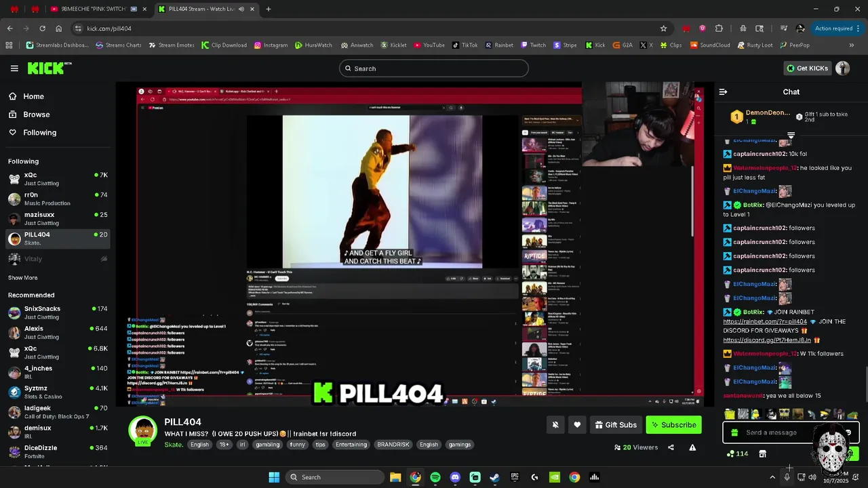Open a new browser tab
The image size is (868, 488).
(x=269, y=9)
